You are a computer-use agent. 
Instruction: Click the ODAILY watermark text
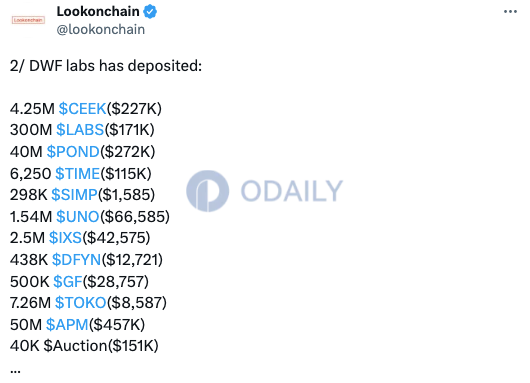292,191
